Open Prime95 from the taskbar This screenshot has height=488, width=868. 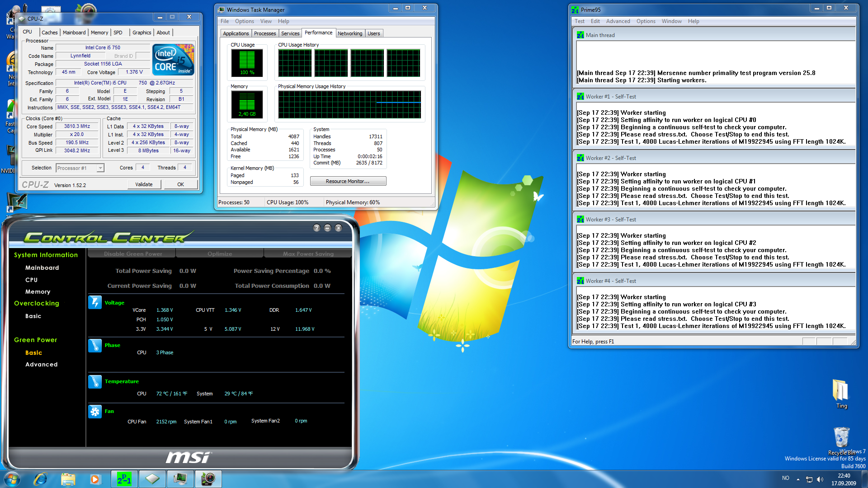pos(124,479)
